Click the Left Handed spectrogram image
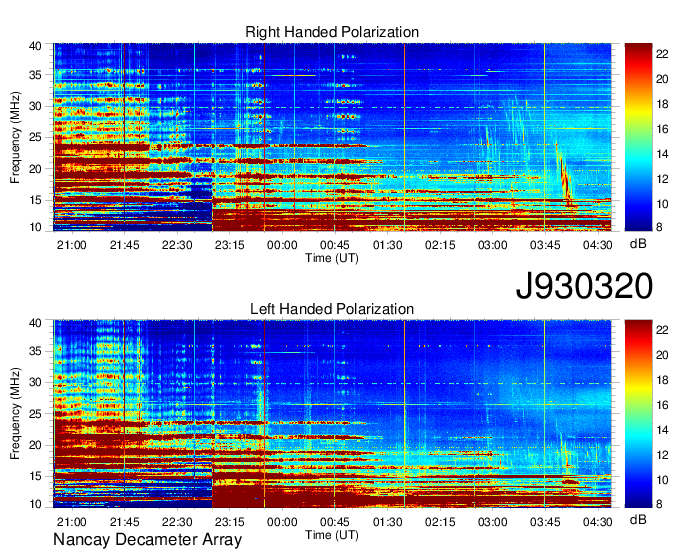 [332, 414]
